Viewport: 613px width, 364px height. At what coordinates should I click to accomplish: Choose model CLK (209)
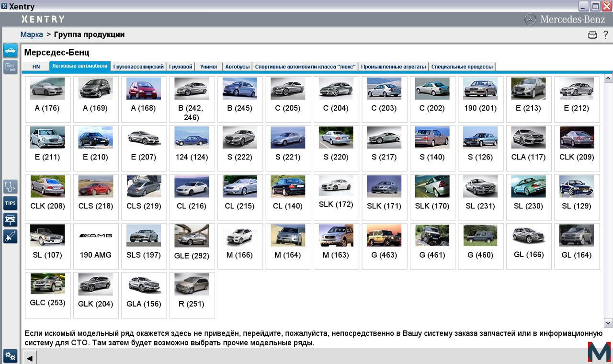[577, 148]
